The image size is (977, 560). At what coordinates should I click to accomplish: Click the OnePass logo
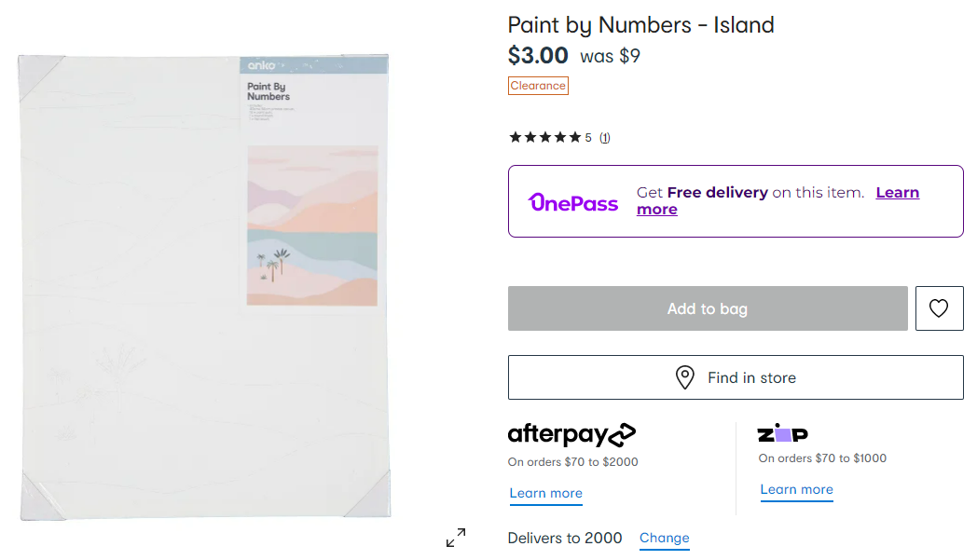(573, 202)
